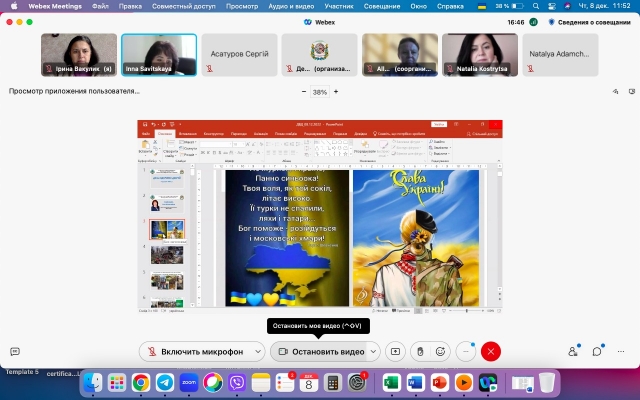640x400 pixels.
Task: Open the more options circle button
Action: [466, 352]
